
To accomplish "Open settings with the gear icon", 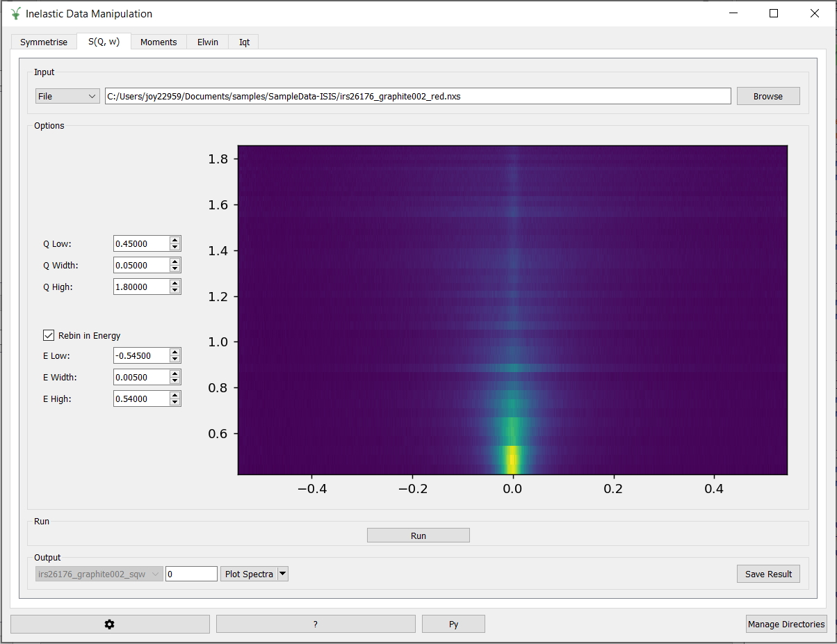I will (109, 624).
